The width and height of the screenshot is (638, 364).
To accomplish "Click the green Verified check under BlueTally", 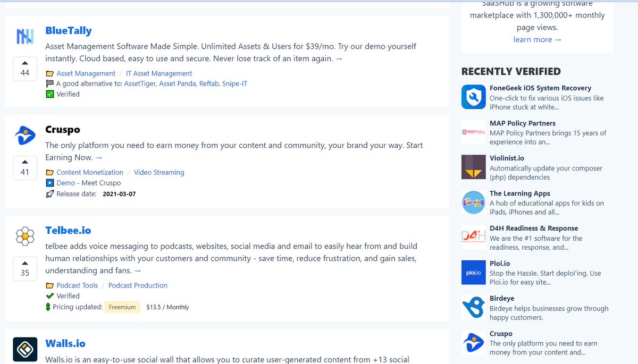I will tap(49, 94).
